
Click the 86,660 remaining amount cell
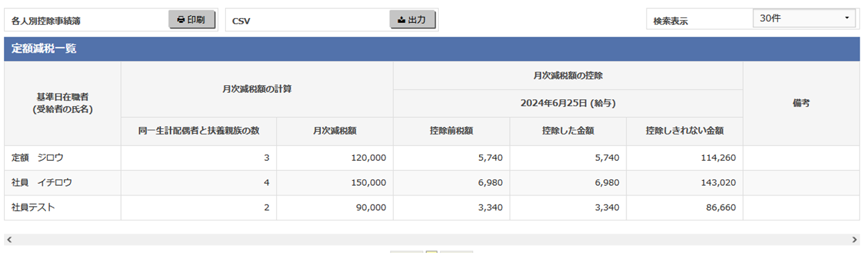(x=685, y=208)
